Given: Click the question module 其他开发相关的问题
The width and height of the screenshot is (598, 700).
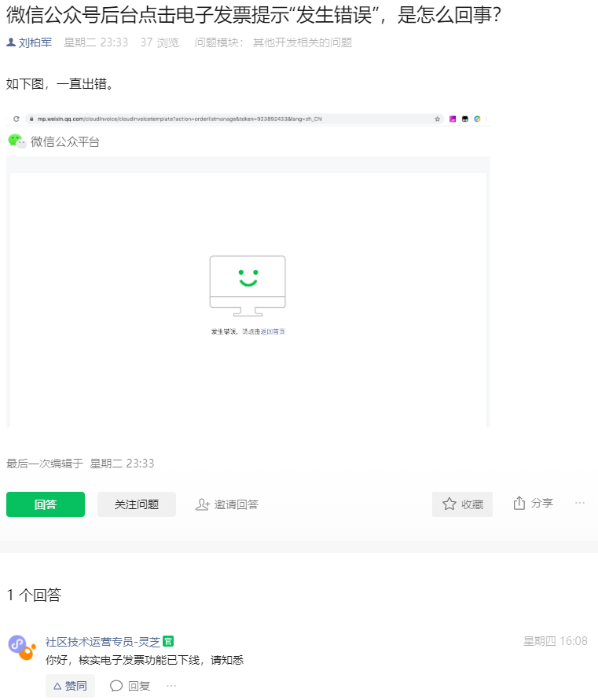Looking at the screenshot, I should 303,42.
